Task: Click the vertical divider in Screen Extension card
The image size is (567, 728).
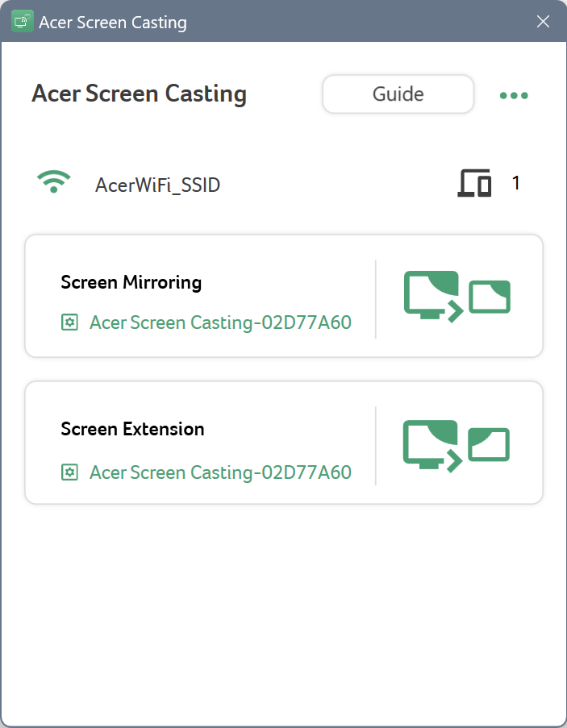Action: (375, 446)
